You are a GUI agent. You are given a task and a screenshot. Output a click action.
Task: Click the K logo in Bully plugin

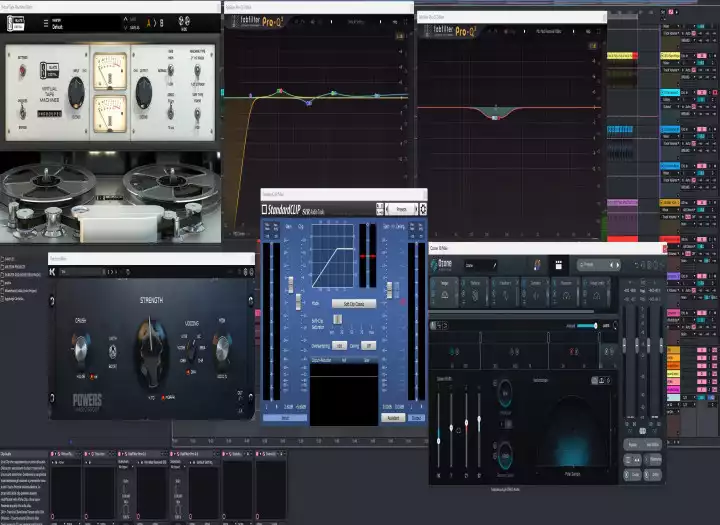(x=52, y=272)
